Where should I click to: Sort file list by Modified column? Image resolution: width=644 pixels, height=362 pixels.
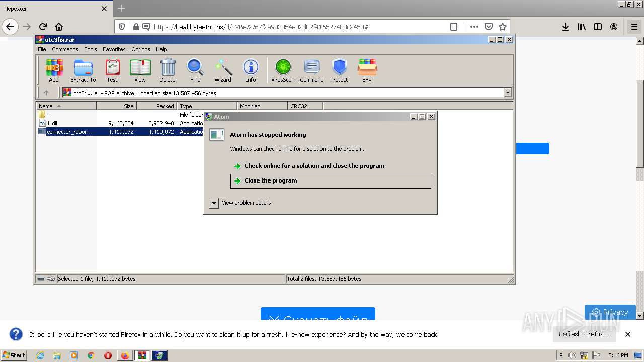(262, 106)
